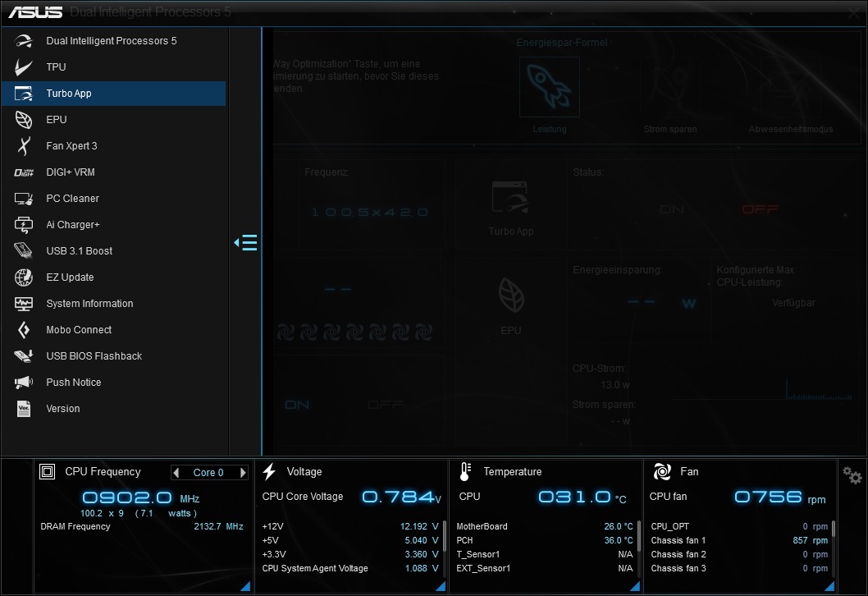Click the CPU Frequency chip icon
The image size is (868, 596).
47,471
